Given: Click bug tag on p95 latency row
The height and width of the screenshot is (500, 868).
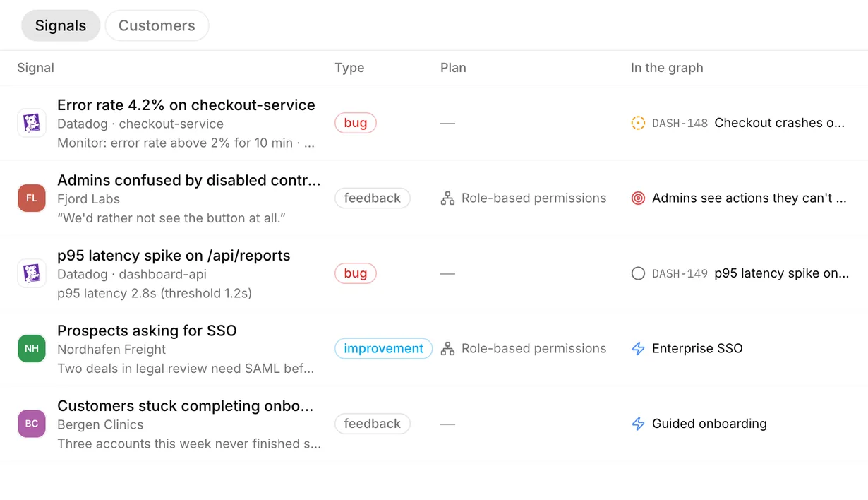Looking at the screenshot, I should point(356,273).
